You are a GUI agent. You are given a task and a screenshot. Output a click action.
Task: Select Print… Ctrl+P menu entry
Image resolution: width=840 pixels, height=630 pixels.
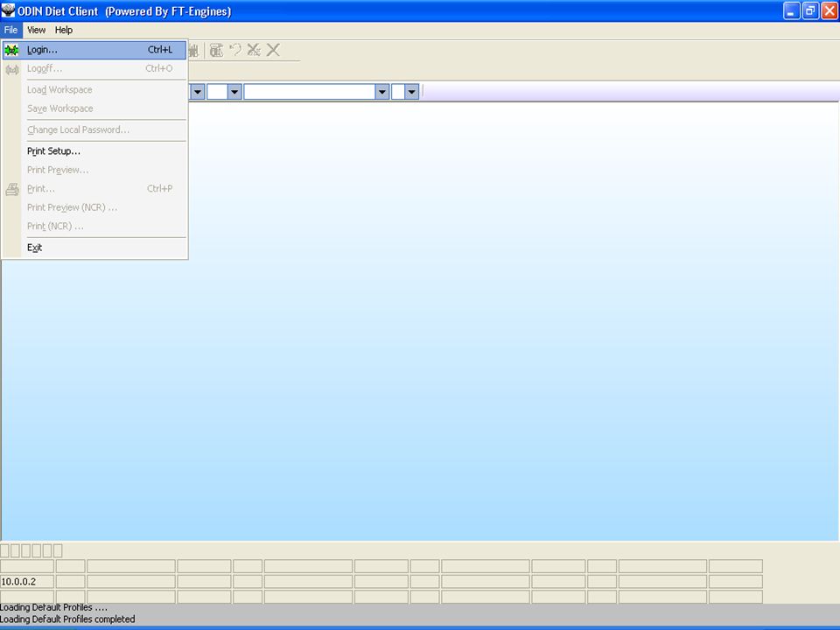tap(94, 189)
